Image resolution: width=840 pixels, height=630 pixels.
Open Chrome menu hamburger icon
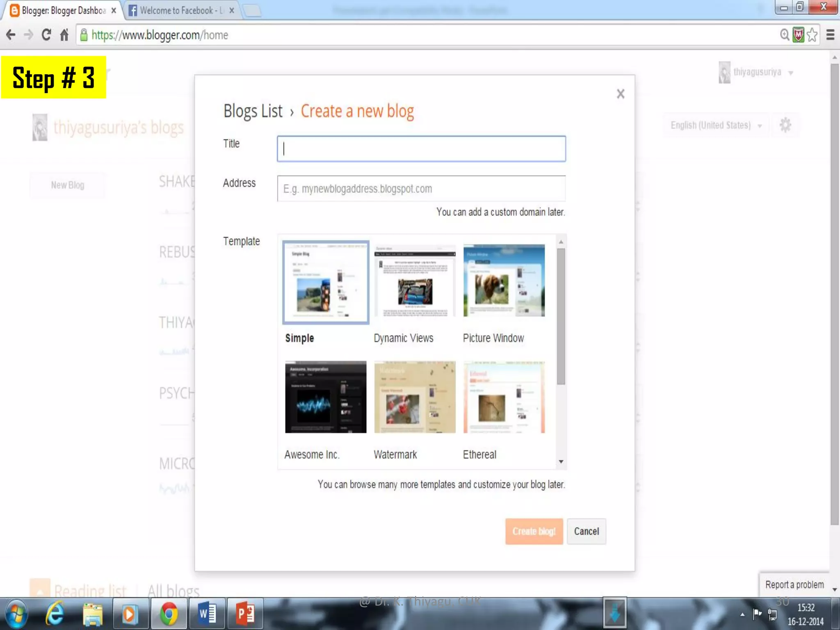point(830,35)
